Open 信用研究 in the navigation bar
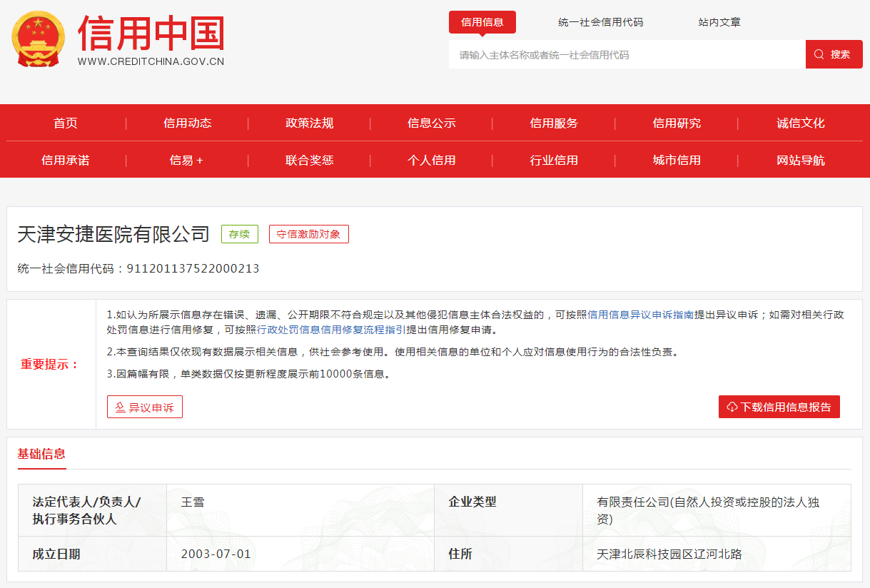 tap(677, 123)
